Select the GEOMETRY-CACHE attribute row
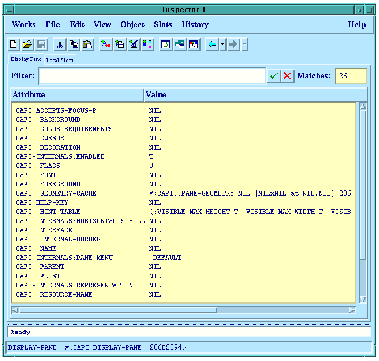Image resolution: width=379 pixels, height=361 pixels. click(x=184, y=193)
